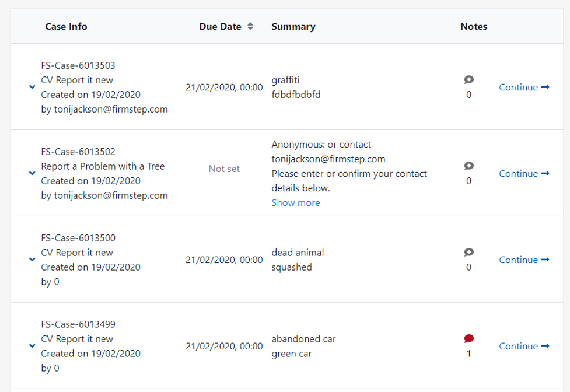Add a note to case FS-Case-6013503
Screen dimensions: 570x392
tap(469, 79)
